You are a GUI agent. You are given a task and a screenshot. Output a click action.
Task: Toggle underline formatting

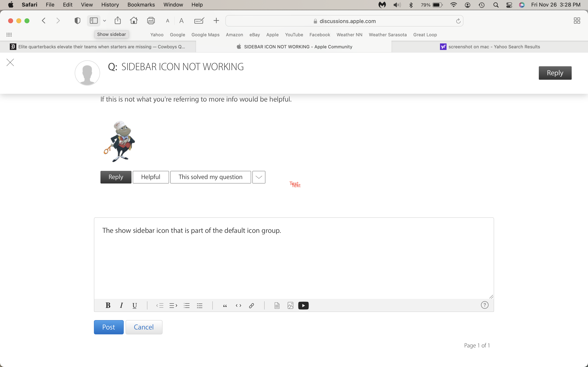click(134, 305)
